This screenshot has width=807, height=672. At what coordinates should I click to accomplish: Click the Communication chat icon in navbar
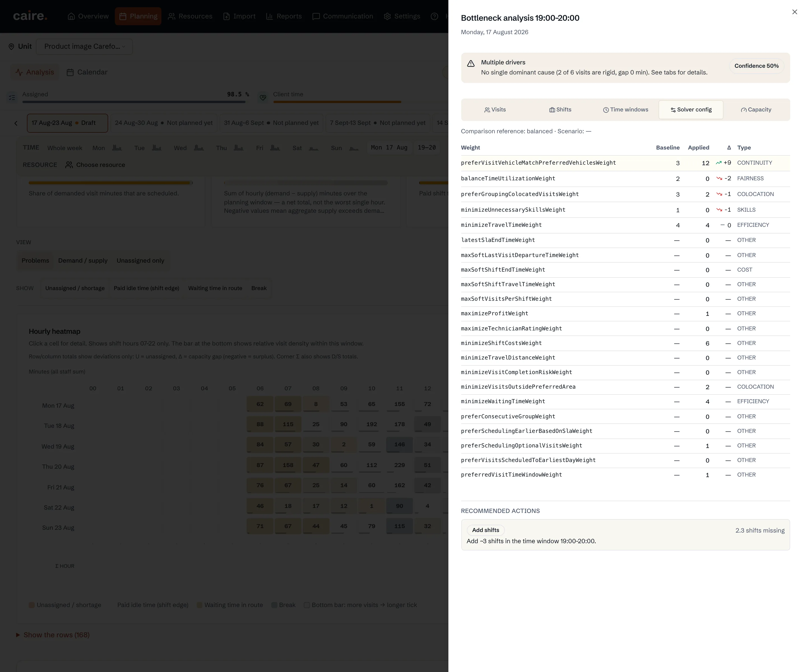[x=316, y=16]
